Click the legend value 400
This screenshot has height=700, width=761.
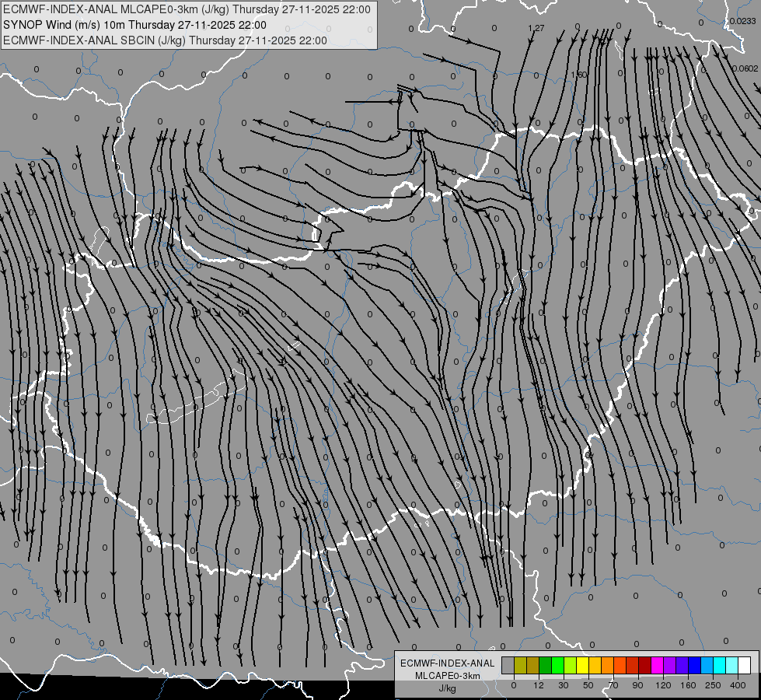tap(738, 685)
